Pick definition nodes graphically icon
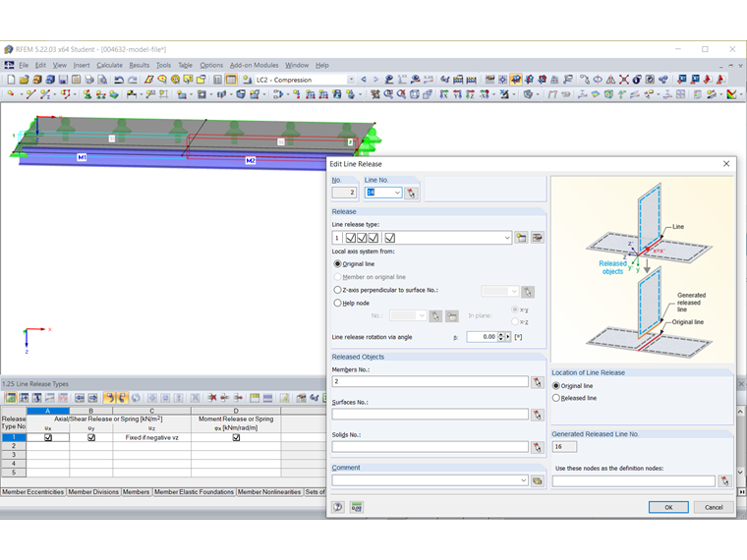Screen dimensions: 747x560 (725, 481)
